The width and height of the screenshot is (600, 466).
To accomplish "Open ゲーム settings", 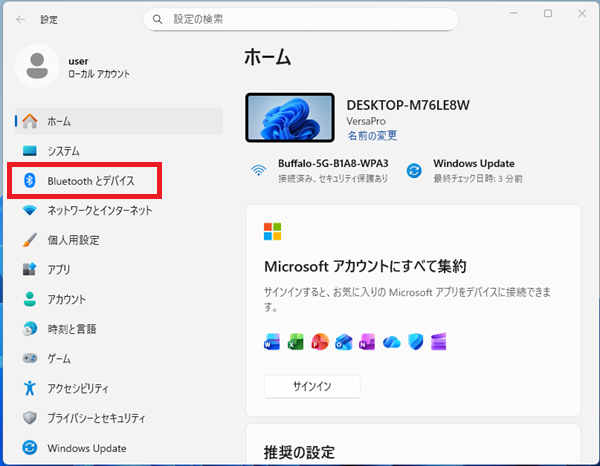I will 119,358.
